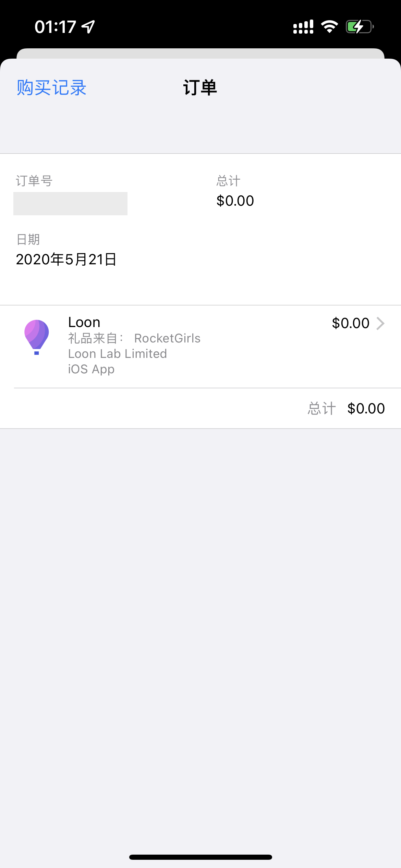
Task: Tap the order date 2020年5月21日
Action: [66, 260]
